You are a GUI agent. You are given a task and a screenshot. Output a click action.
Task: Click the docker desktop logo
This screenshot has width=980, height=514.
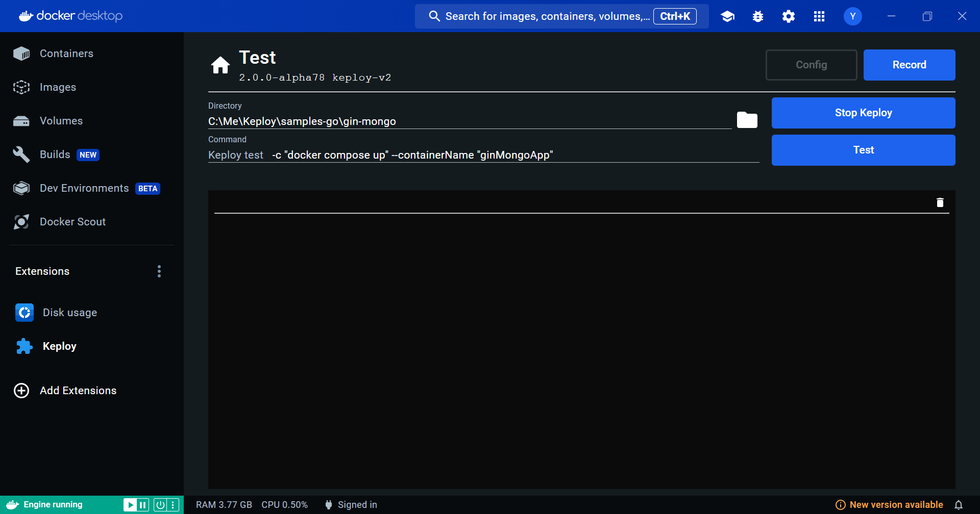click(70, 16)
